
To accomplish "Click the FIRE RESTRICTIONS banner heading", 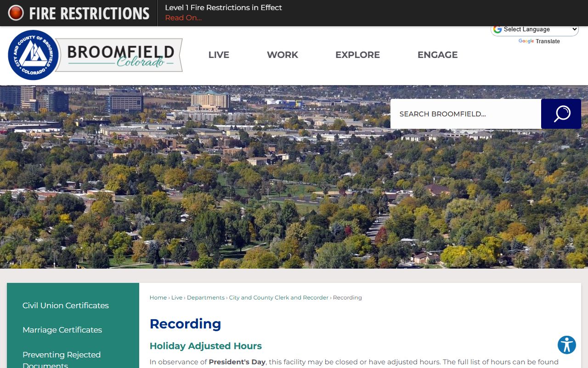I will tap(89, 13).
